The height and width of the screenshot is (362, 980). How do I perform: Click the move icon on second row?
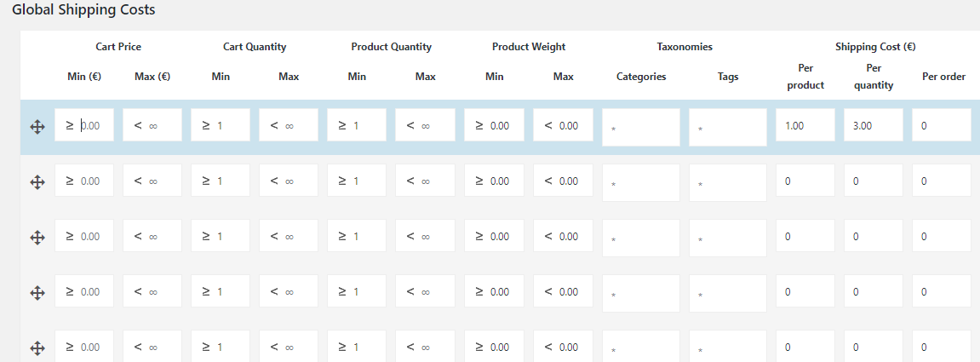[37, 181]
